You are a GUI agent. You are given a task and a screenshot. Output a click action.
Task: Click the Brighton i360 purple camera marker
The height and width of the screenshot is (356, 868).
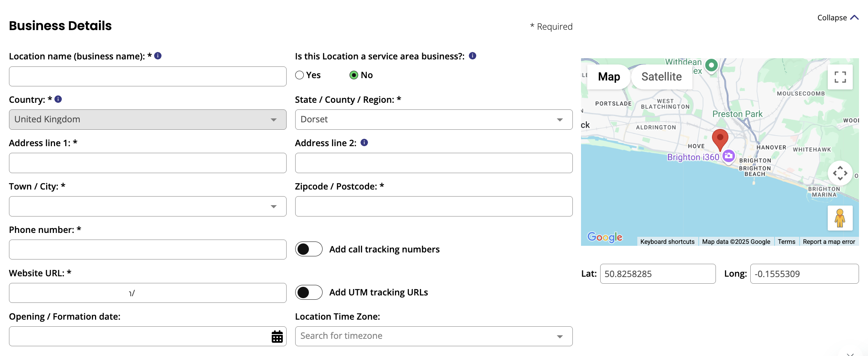pos(728,156)
